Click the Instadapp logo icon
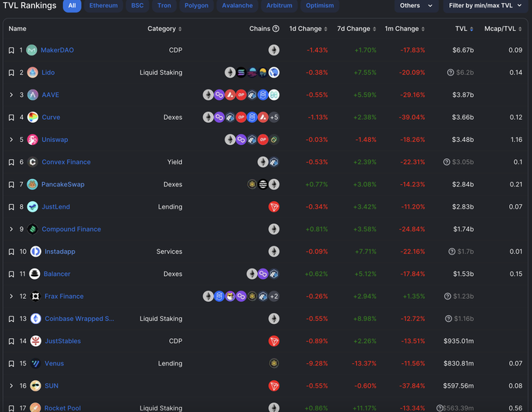The height and width of the screenshot is (412, 532). point(35,251)
